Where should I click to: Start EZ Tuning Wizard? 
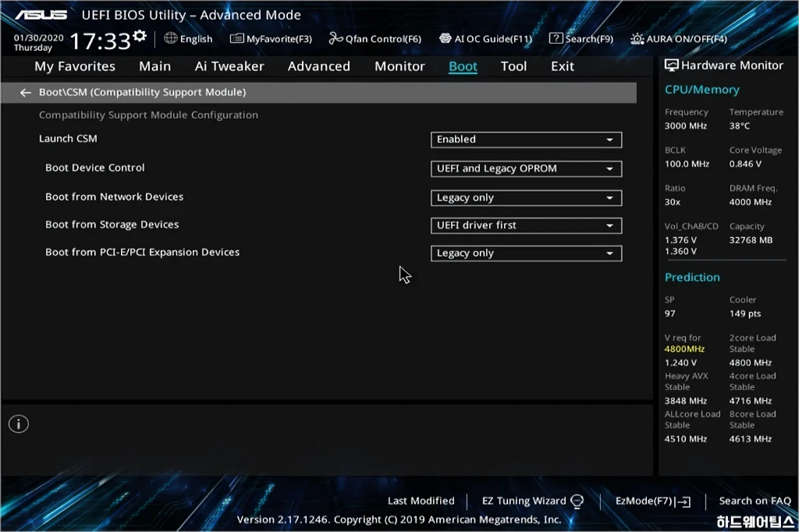click(532, 502)
